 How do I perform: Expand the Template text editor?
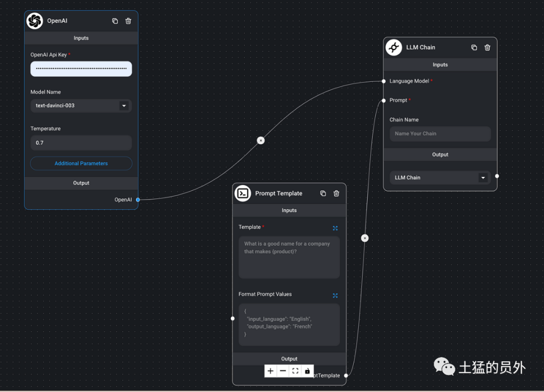pyautogui.click(x=335, y=228)
